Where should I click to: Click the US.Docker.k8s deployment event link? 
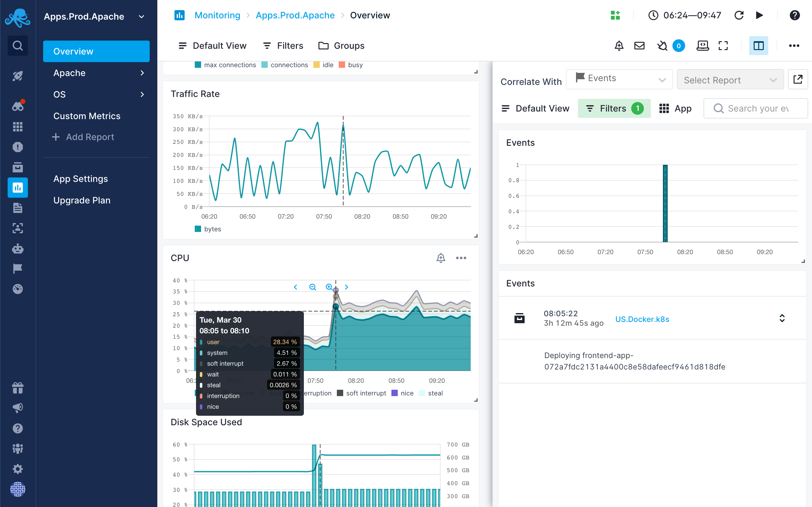(641, 319)
